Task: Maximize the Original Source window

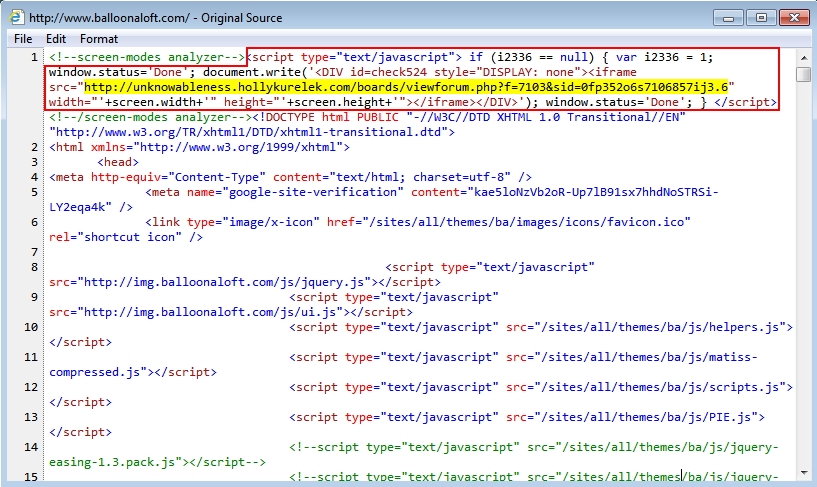Action: [x=759, y=17]
